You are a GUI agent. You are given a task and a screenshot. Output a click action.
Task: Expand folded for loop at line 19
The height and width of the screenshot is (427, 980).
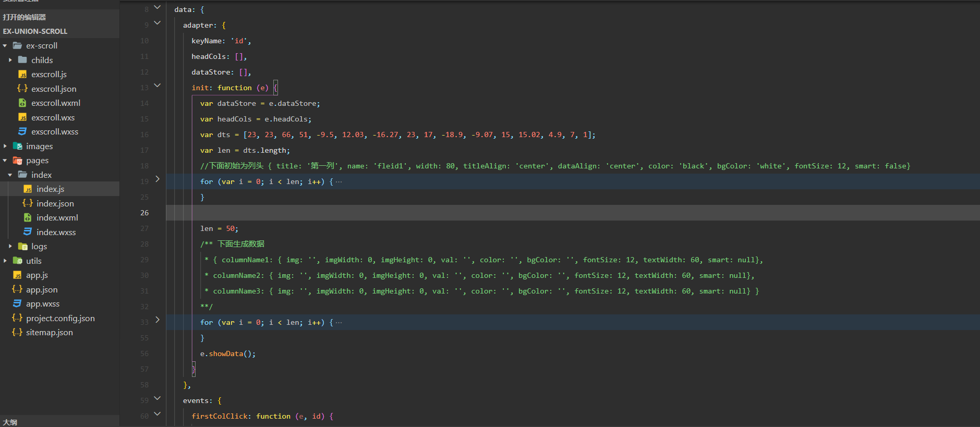click(x=158, y=179)
